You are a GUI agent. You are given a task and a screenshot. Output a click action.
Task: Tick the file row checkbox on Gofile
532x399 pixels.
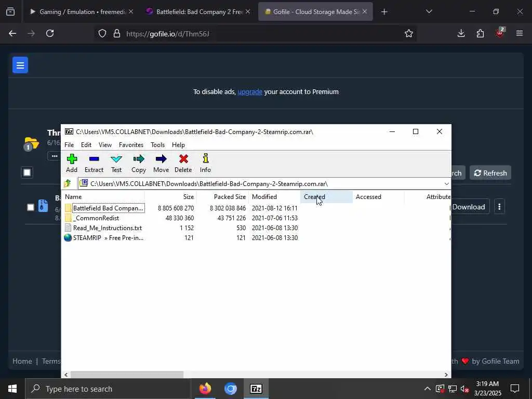31,207
